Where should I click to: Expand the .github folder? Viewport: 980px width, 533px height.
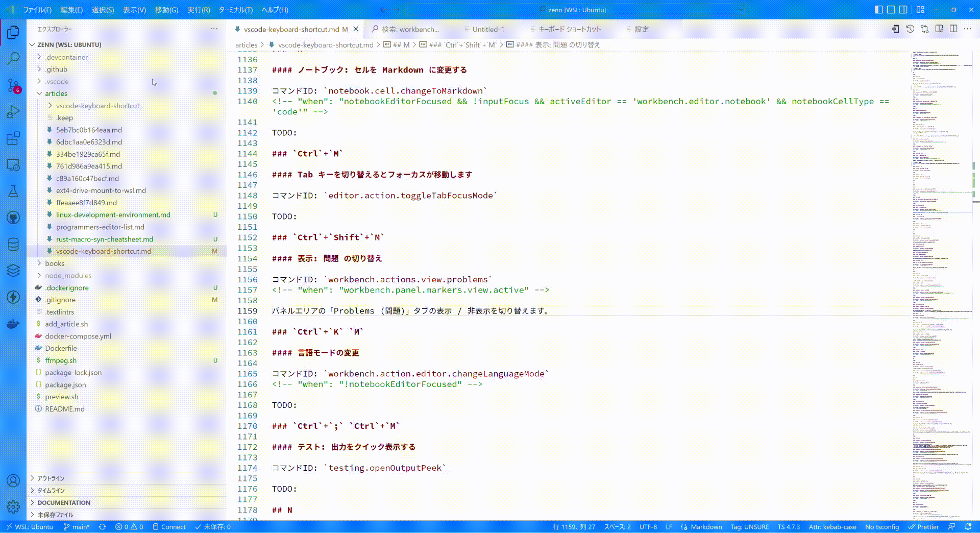(126, 69)
